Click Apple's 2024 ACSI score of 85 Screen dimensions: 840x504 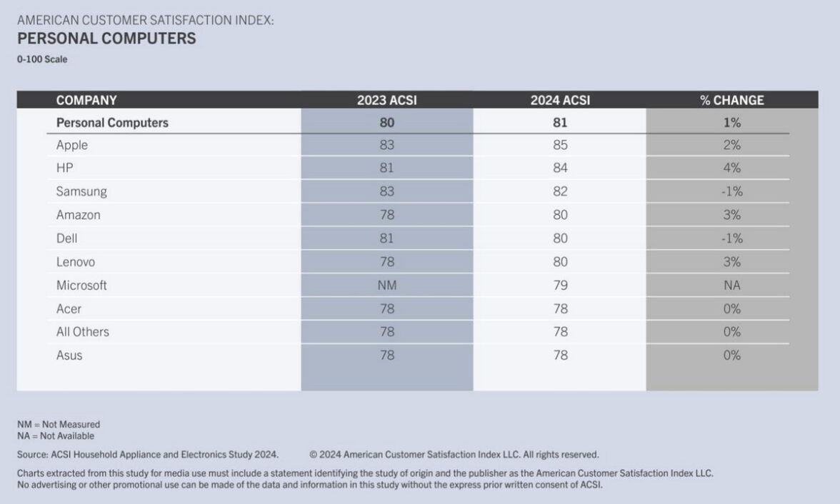tap(560, 145)
